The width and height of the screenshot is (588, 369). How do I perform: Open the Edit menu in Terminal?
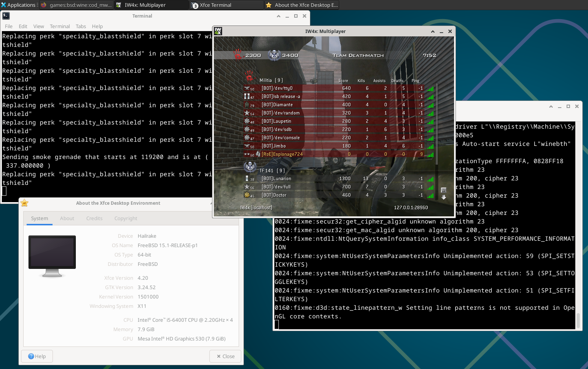coord(23,26)
